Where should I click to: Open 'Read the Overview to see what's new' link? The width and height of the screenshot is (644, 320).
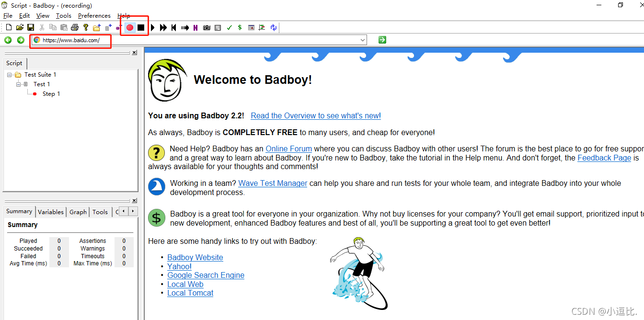tap(316, 115)
